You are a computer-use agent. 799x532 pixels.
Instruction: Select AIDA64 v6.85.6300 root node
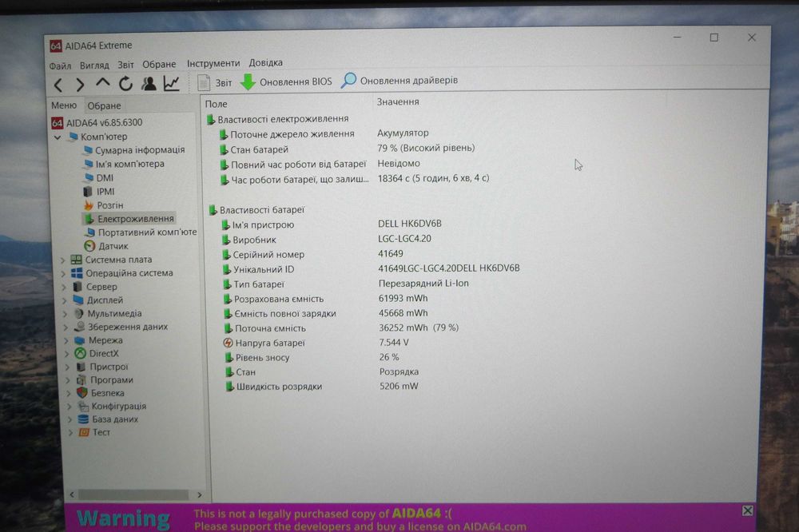pos(97,123)
